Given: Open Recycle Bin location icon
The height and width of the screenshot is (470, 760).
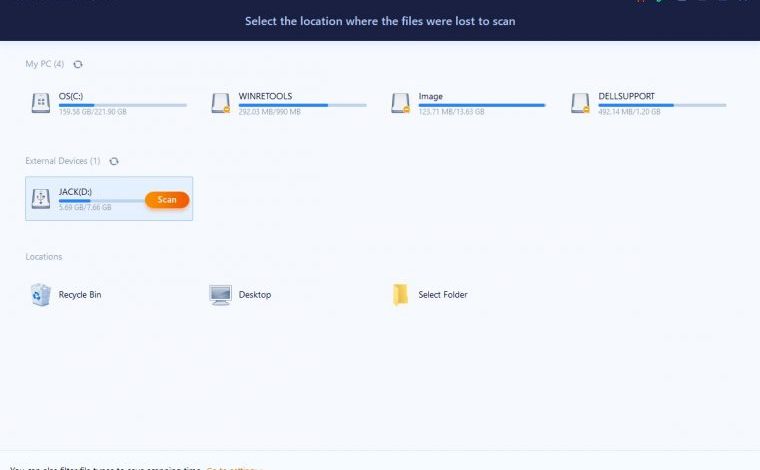Looking at the screenshot, I should point(41,295).
